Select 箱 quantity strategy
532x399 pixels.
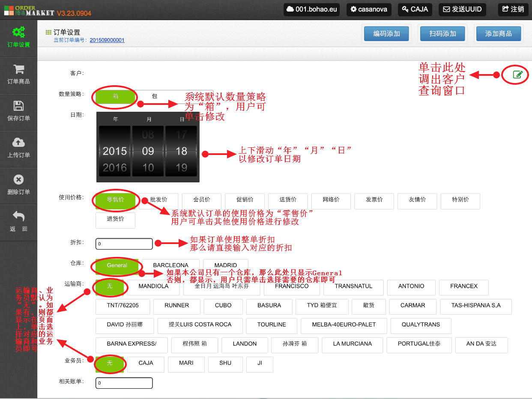[115, 96]
